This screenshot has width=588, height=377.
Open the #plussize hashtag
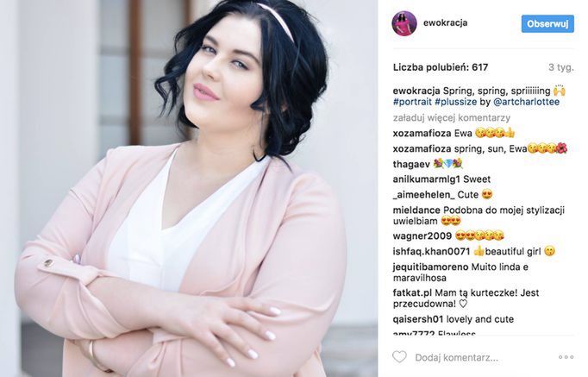[455, 102]
